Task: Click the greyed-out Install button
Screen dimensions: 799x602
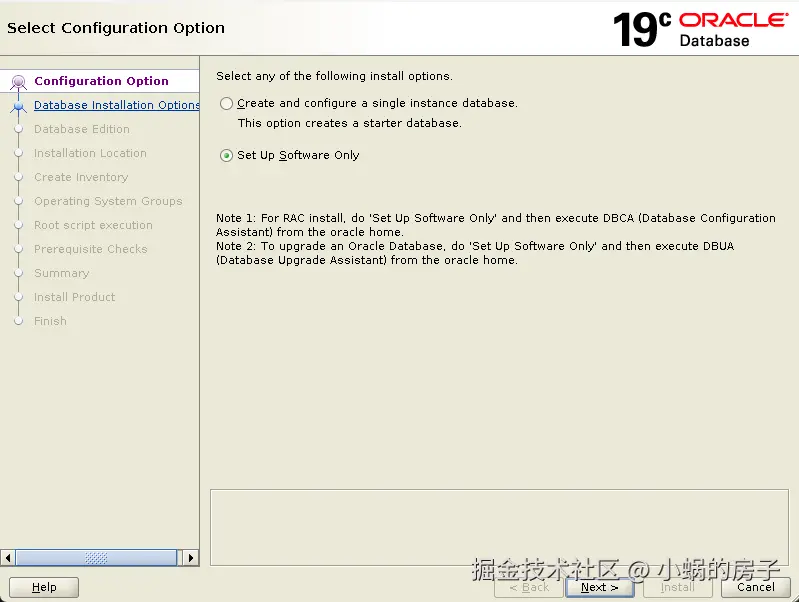Action: 677,587
